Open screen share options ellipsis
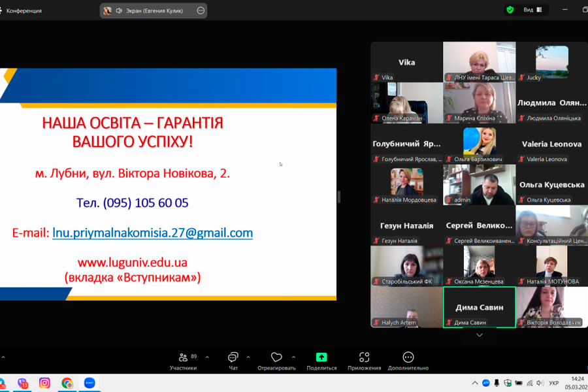This screenshot has height=392, width=588. [201, 10]
